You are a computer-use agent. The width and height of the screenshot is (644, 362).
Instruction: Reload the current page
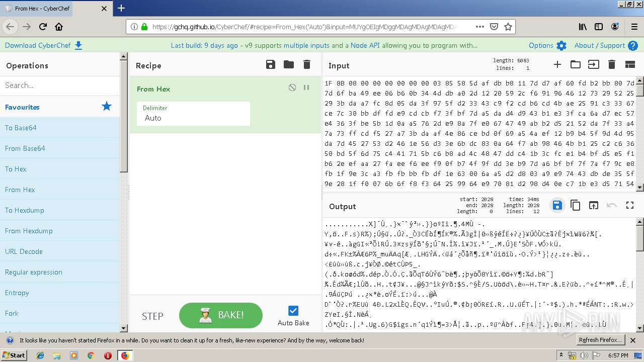pos(43,27)
